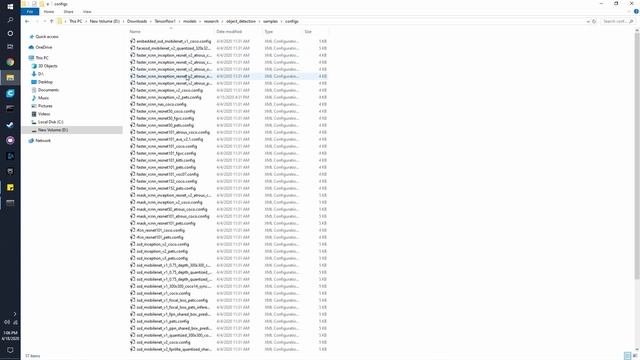Image resolution: width=640 pixels, height=360 pixels.
Task: Click the Back navigation arrow
Action: click(x=27, y=21)
